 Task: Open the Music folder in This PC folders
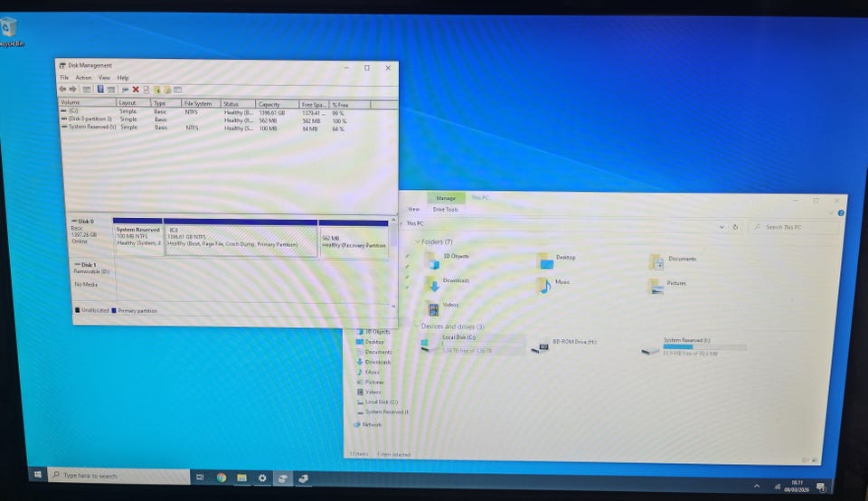pos(553,285)
